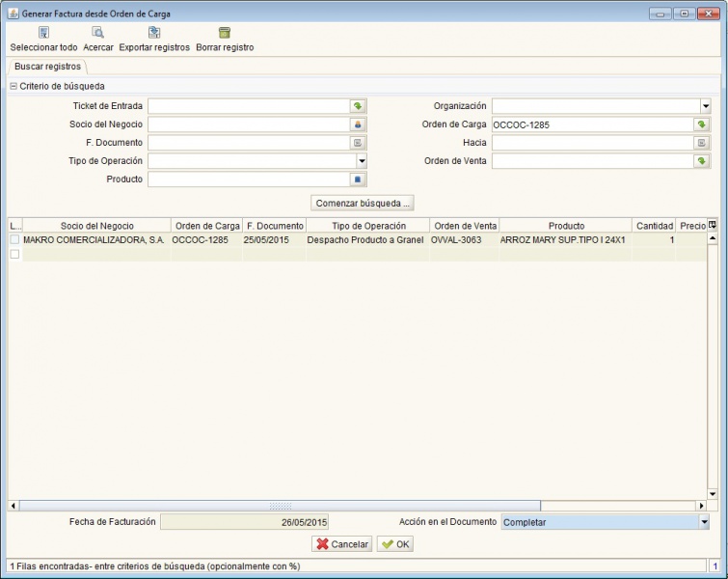This screenshot has width=728, height=579.
Task: Click the table column selector icon
Action: [x=713, y=226]
